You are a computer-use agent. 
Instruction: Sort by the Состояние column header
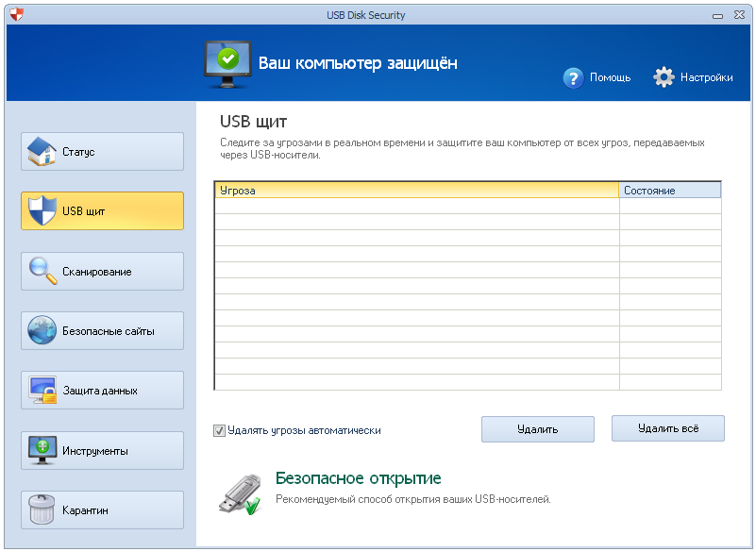pos(670,190)
